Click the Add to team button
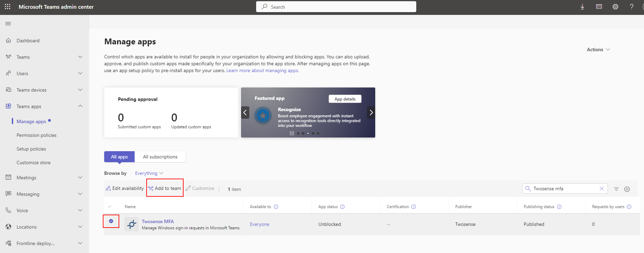This screenshot has width=644, height=253. click(165, 188)
